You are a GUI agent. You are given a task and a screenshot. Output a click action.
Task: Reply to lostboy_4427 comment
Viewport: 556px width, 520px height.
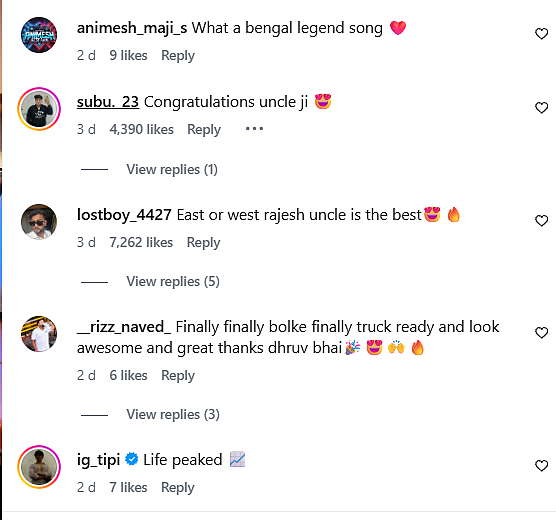point(204,243)
